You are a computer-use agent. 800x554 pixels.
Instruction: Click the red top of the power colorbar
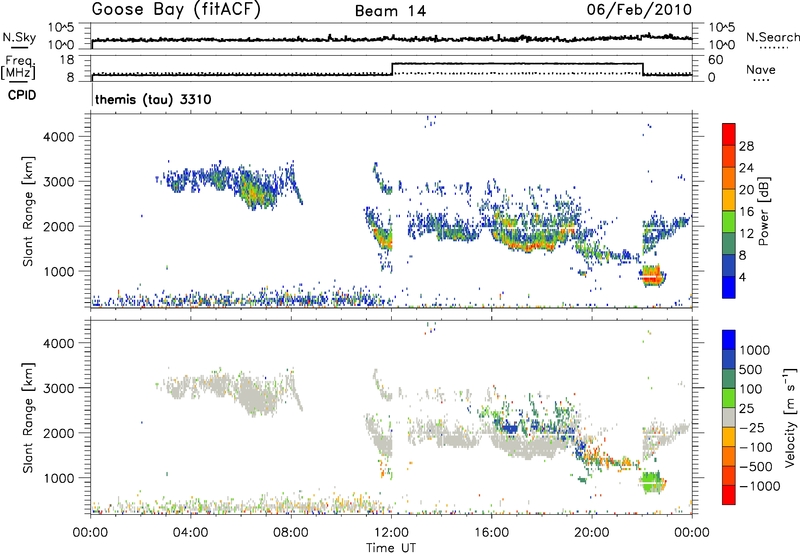coord(729,134)
